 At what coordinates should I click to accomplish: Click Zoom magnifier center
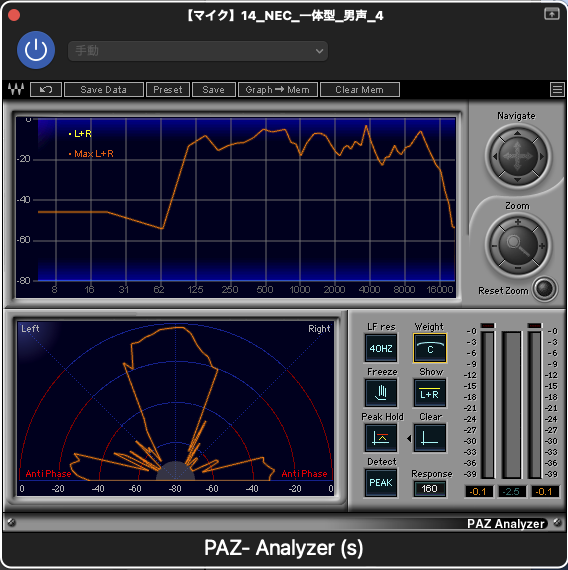click(518, 245)
